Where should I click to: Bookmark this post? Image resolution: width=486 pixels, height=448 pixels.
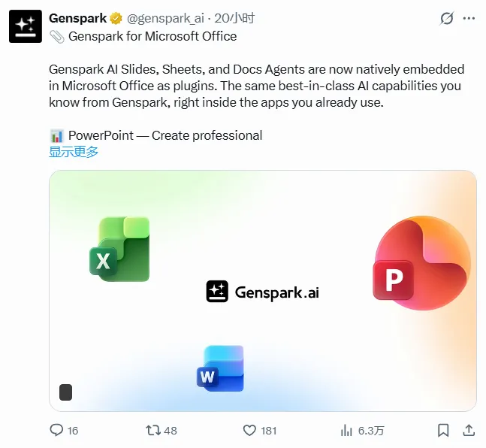point(443,430)
